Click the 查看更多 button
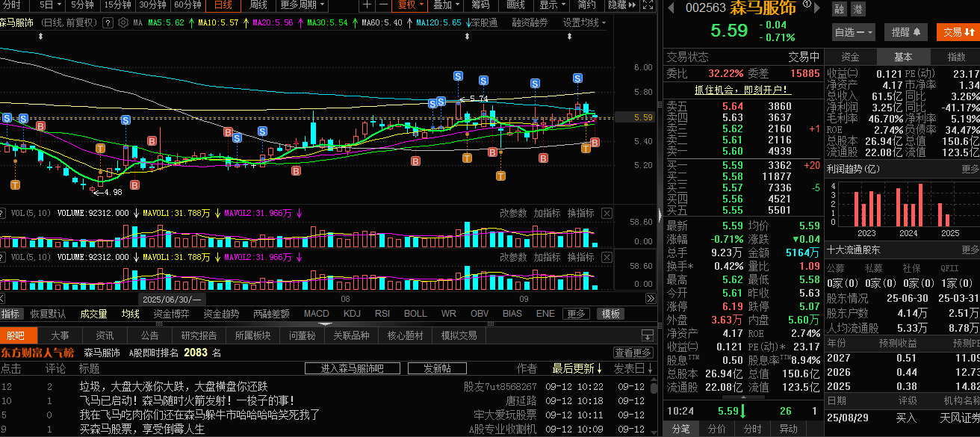980x437 pixels. [633, 353]
